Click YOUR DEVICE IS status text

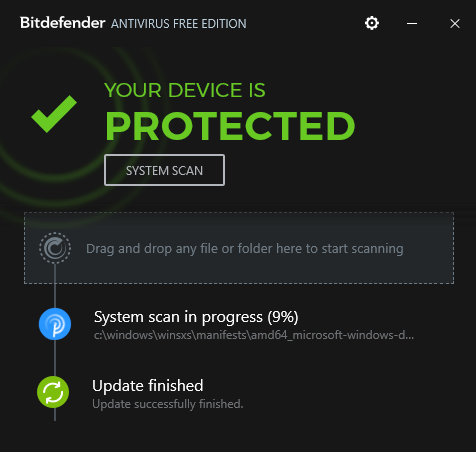(185, 90)
